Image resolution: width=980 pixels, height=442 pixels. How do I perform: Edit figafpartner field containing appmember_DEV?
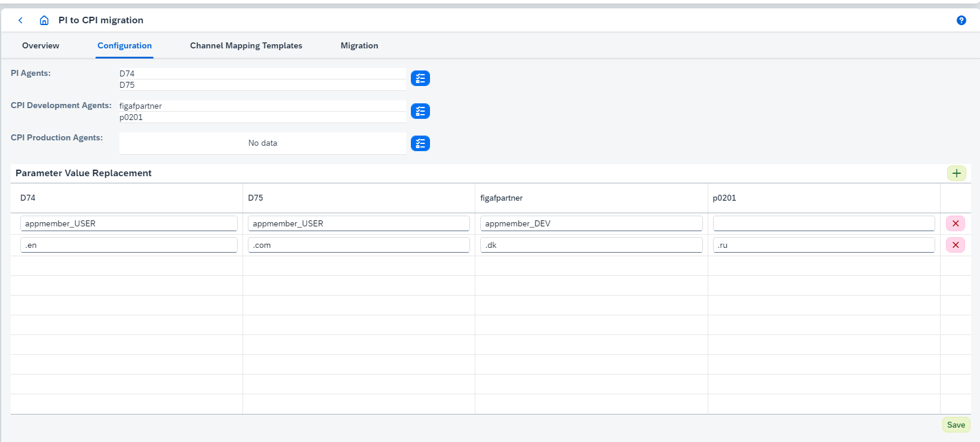(x=591, y=223)
